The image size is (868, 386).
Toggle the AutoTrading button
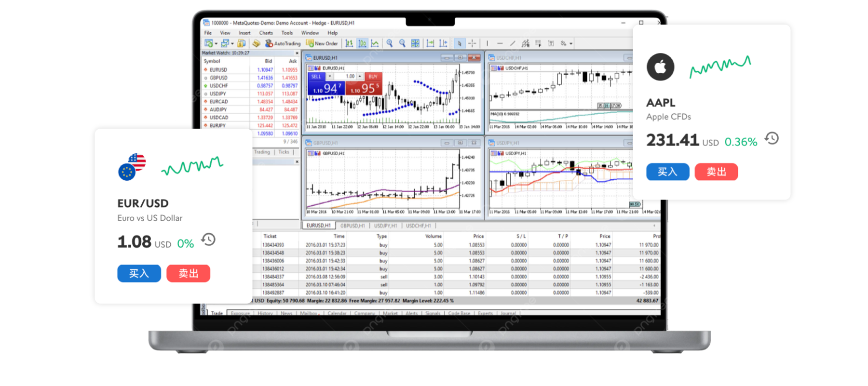pos(283,43)
